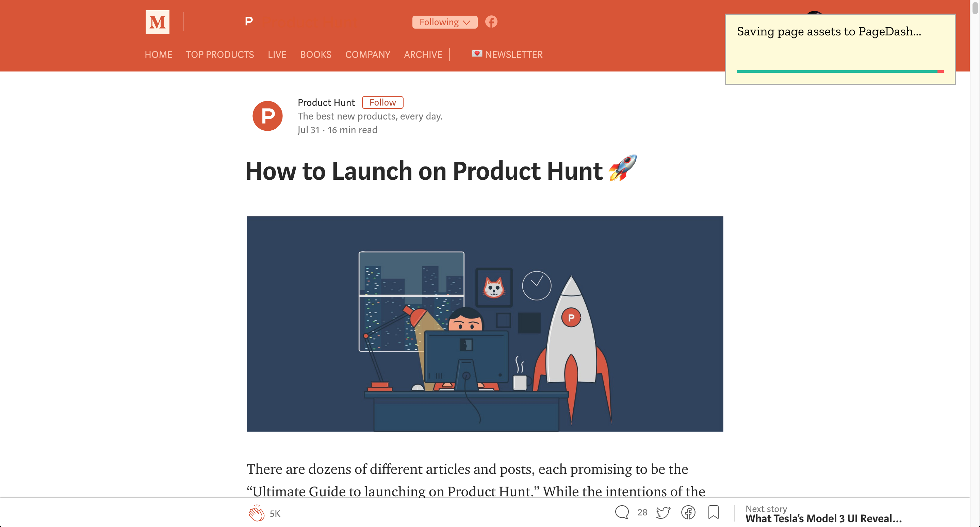Toggle the Follow button next to author
The height and width of the screenshot is (527, 980).
point(382,102)
